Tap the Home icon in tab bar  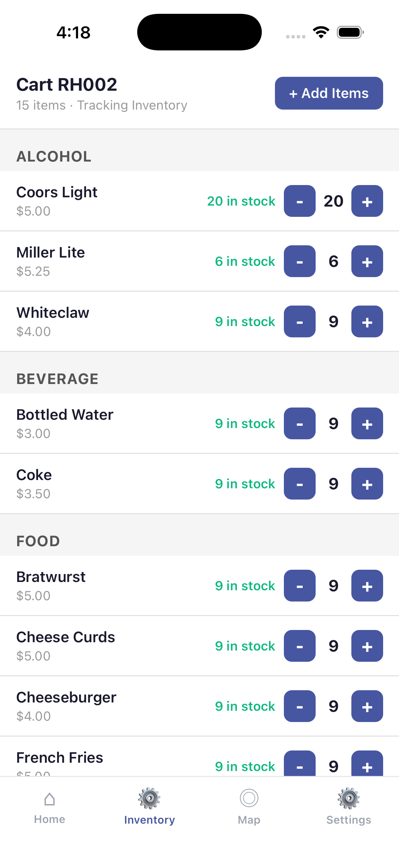point(50,799)
